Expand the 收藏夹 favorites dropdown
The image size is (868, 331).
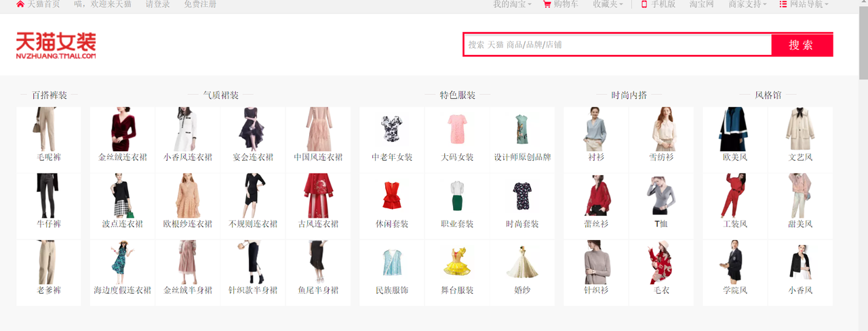coord(608,4)
